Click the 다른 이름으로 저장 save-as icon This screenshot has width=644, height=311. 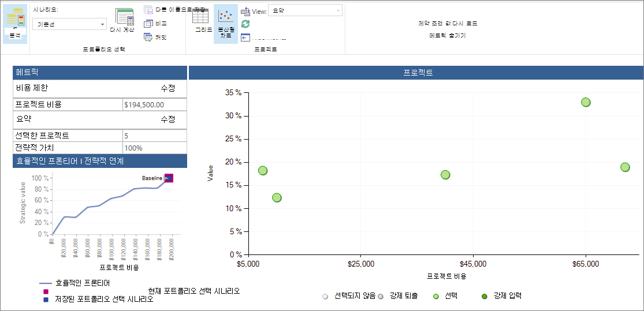tap(148, 9)
